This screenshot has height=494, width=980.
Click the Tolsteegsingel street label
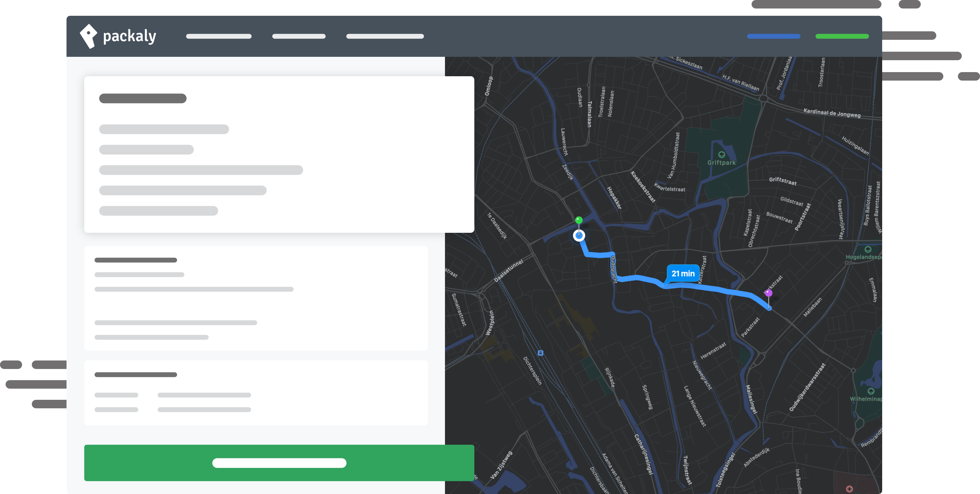point(725,470)
